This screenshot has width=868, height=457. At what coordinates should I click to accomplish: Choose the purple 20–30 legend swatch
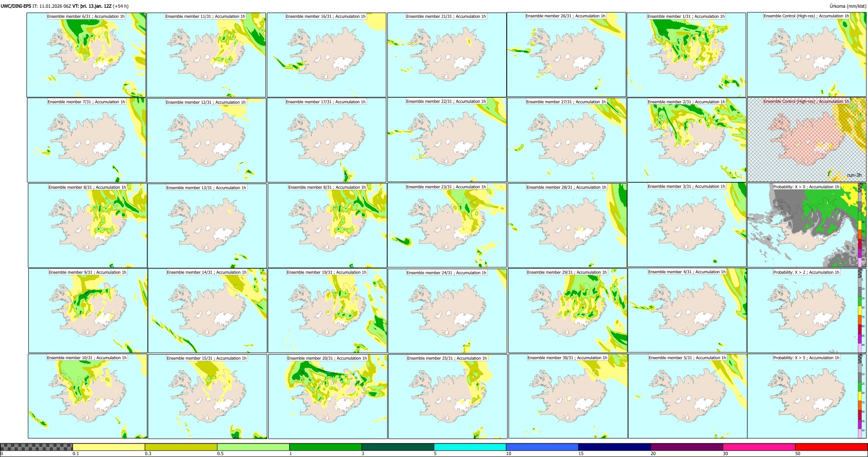click(x=687, y=447)
